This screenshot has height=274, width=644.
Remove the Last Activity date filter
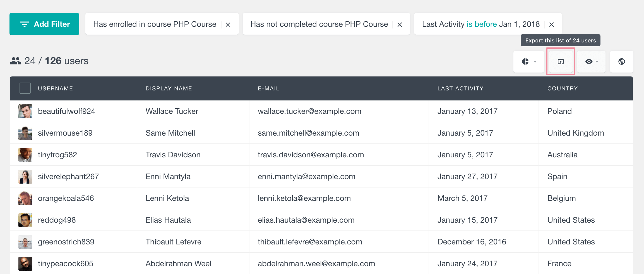click(551, 25)
